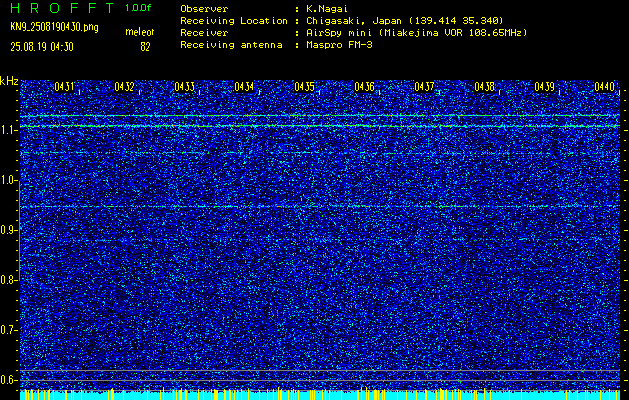Click the AirSpy mini receiver text

(416, 33)
